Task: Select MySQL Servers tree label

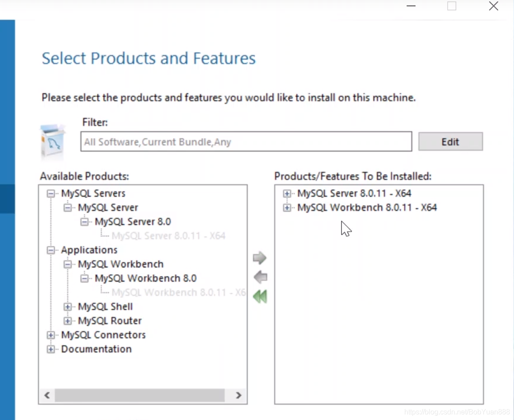Action: pyautogui.click(x=93, y=193)
